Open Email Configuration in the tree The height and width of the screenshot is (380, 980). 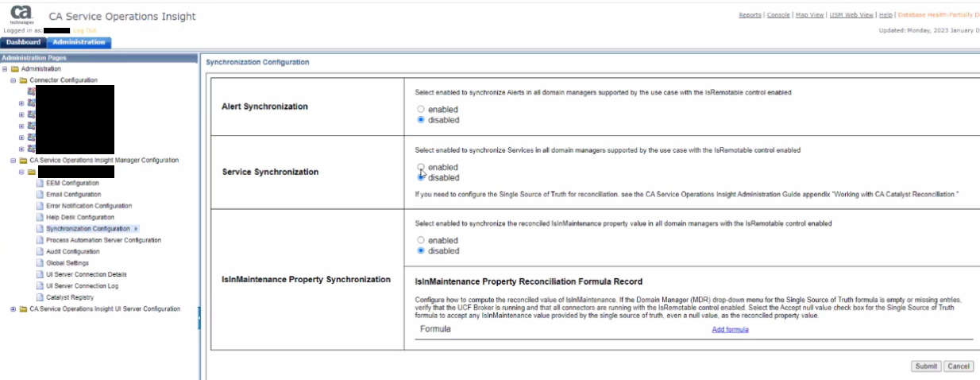74,195
